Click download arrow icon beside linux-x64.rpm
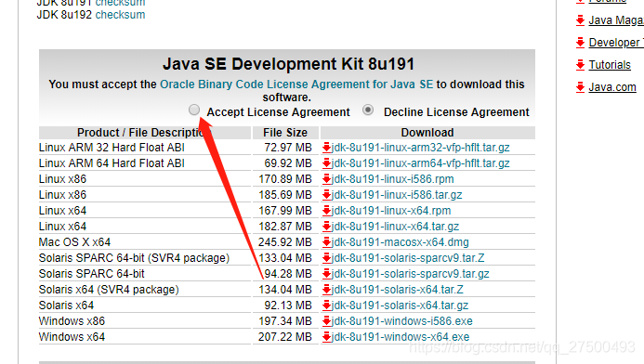Image resolution: width=644 pixels, height=364 pixels. [327, 211]
